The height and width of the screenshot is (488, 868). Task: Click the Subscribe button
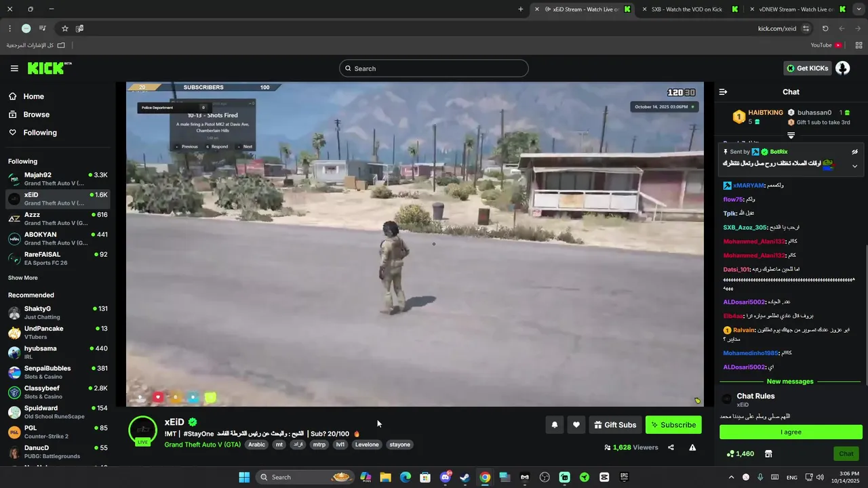(x=673, y=425)
